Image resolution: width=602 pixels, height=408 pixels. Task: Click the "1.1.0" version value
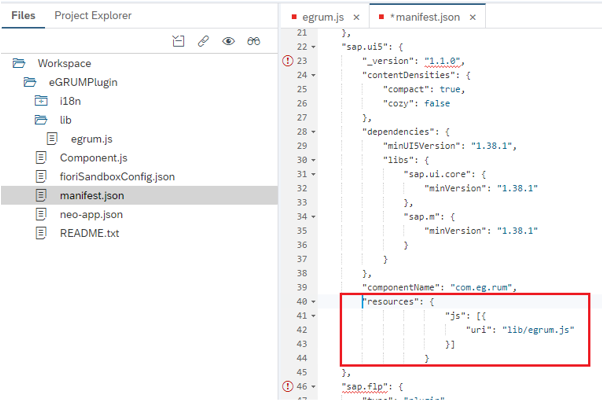tap(443, 61)
